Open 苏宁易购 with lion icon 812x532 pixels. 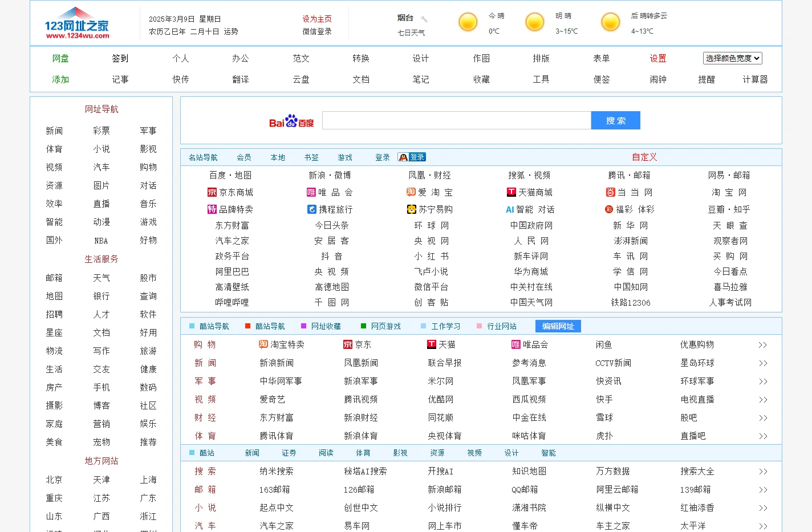(430, 210)
